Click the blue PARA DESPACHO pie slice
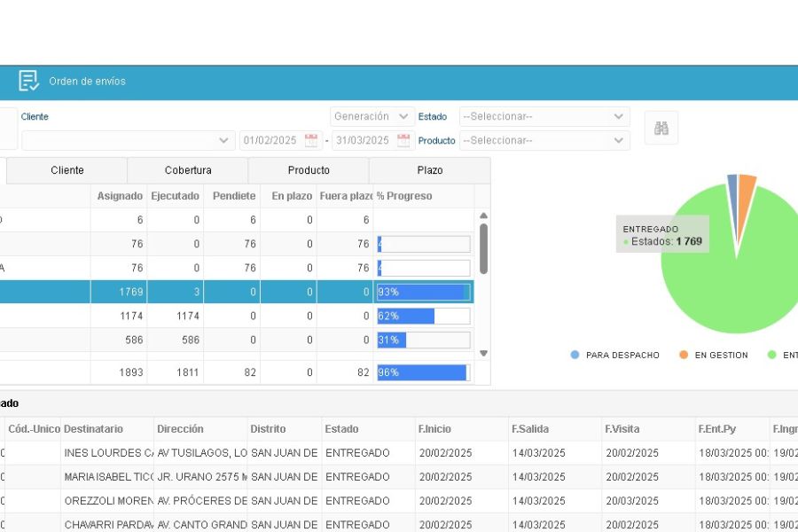The height and width of the screenshot is (532, 798). pos(732,199)
